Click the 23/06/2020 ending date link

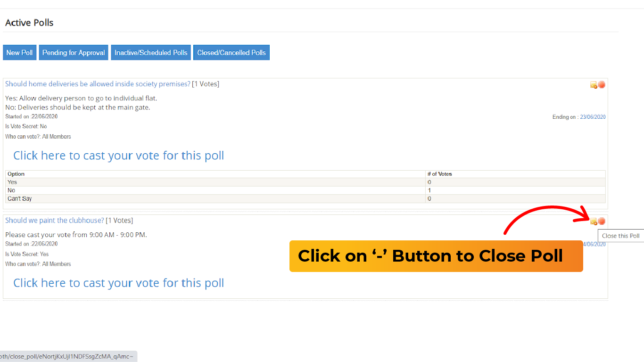pyautogui.click(x=593, y=117)
